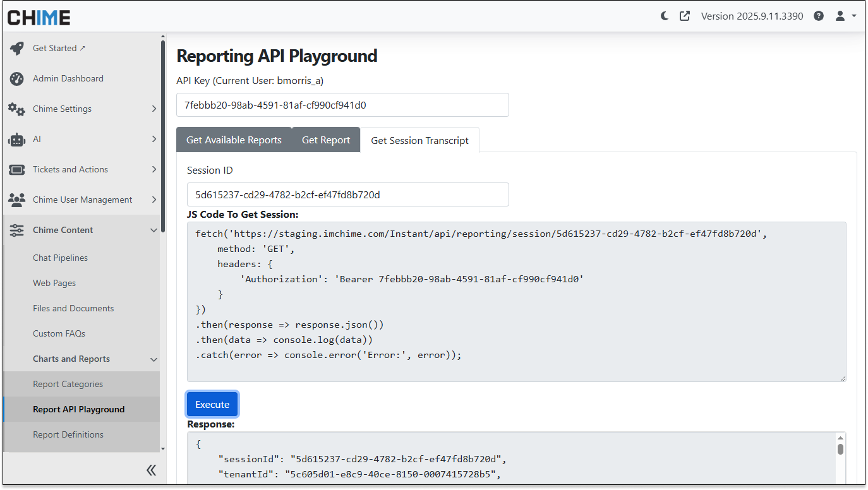Viewport: 868px width, 490px height.
Task: Open Web Pages item
Action: coord(54,283)
